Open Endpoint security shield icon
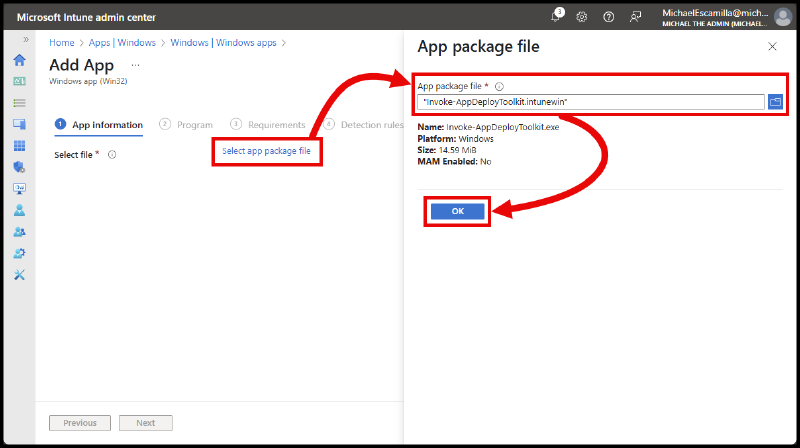Image resolution: width=800 pixels, height=448 pixels. point(19,167)
